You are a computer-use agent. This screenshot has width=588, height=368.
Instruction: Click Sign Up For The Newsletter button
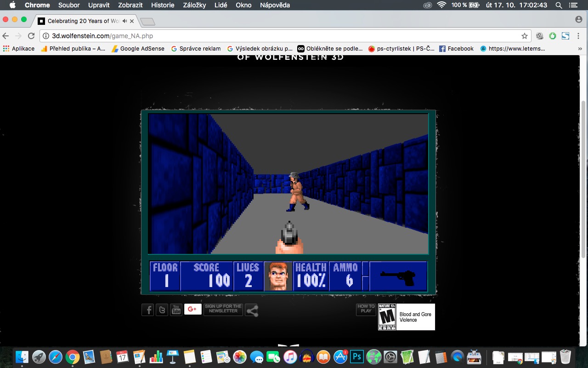[x=223, y=309]
